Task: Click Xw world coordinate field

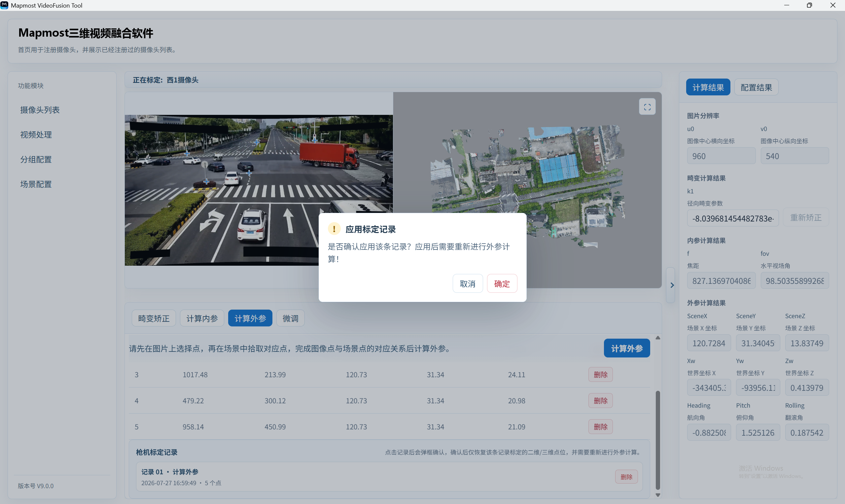Action: coord(709,387)
